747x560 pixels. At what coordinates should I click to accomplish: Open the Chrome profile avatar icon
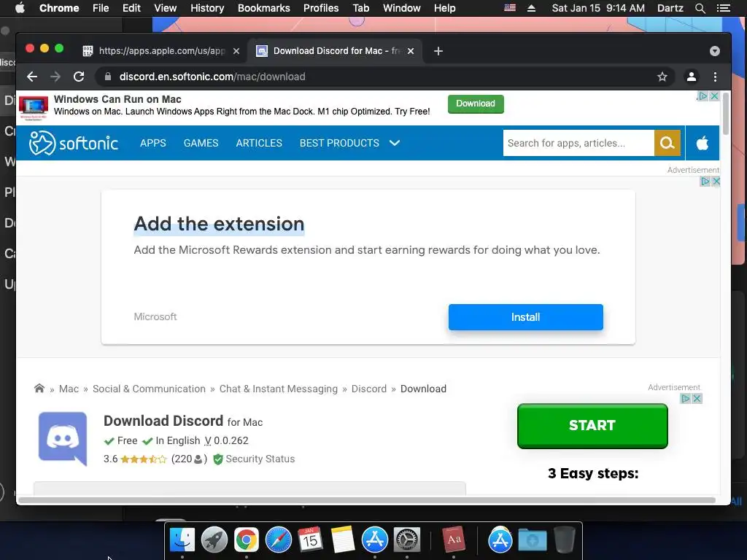point(692,77)
